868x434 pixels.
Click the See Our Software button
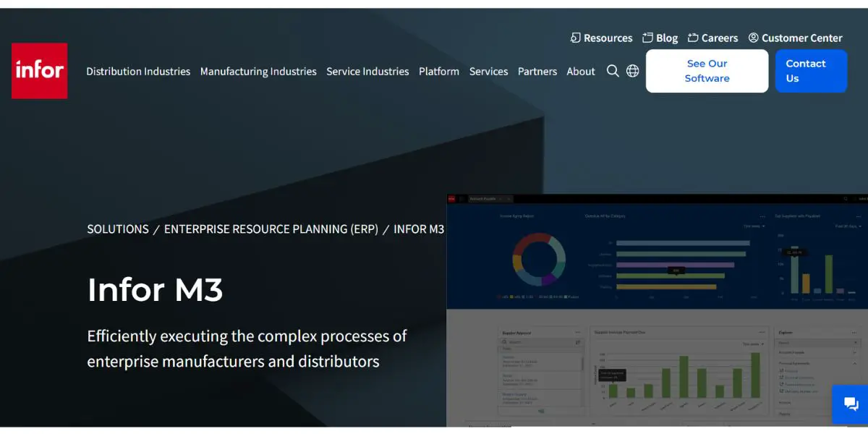coord(707,71)
